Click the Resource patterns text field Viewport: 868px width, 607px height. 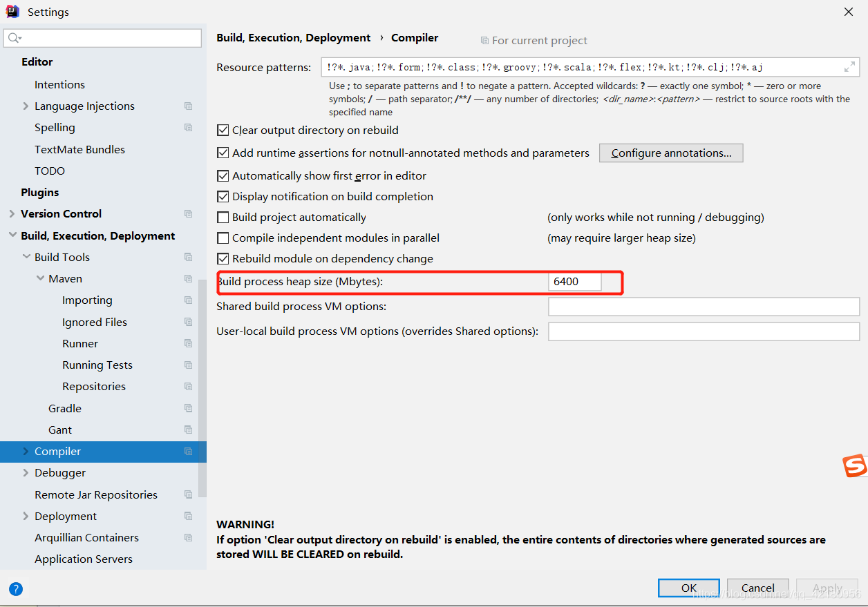point(589,67)
